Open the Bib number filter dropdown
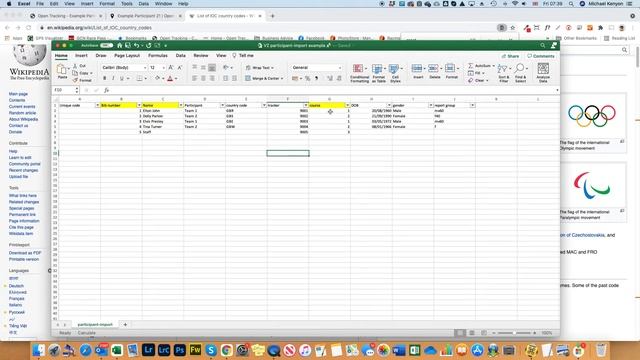Viewport: 640px width, 360px height. [139, 105]
